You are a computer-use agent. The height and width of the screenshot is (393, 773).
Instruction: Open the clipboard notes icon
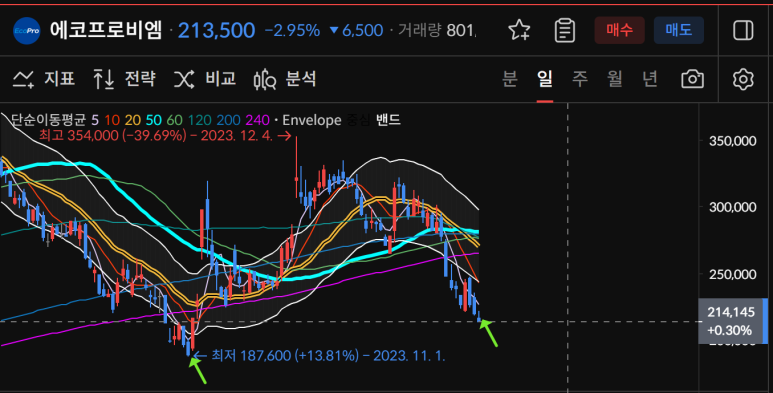pos(564,30)
